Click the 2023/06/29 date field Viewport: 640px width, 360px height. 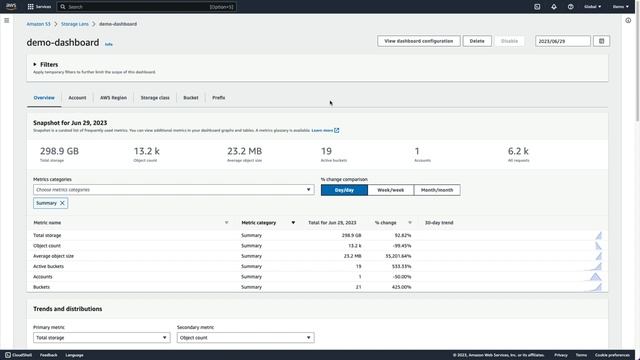coord(563,41)
